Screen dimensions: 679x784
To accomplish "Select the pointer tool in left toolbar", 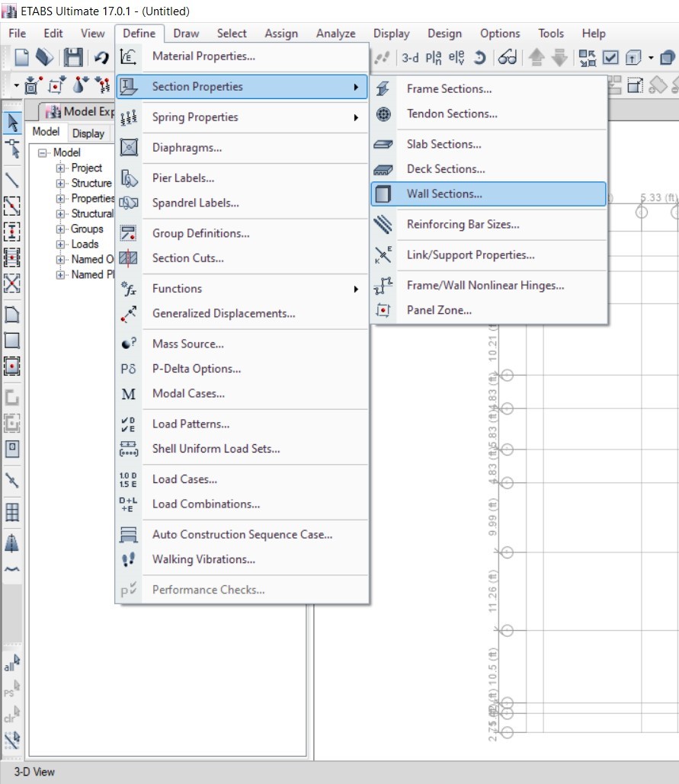I will tap(12, 123).
